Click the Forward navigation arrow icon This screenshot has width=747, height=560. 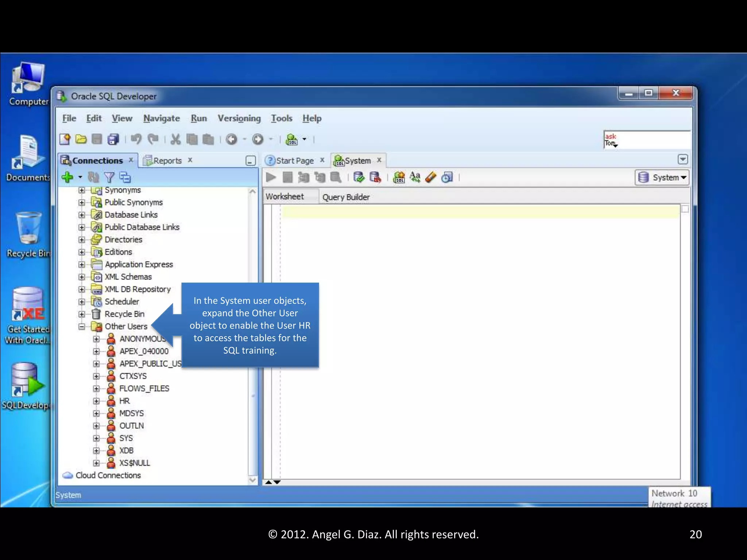click(258, 139)
